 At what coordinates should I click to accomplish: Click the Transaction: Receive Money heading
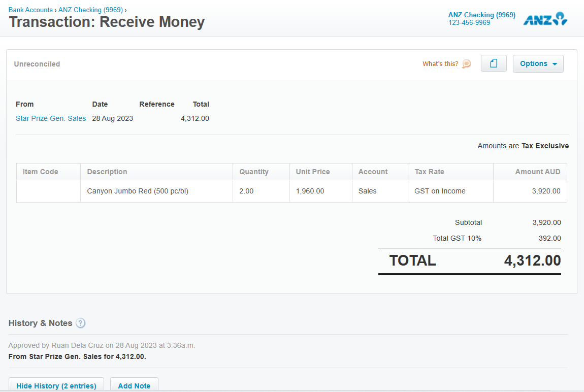pyautogui.click(x=107, y=22)
